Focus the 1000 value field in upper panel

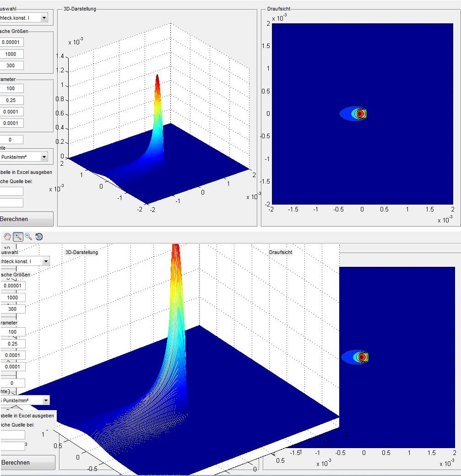(x=11, y=54)
